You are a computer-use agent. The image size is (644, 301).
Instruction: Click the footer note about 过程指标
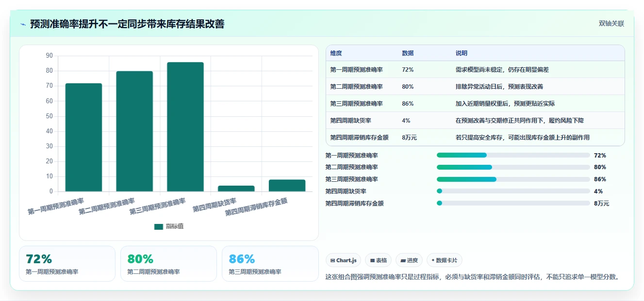473,277
